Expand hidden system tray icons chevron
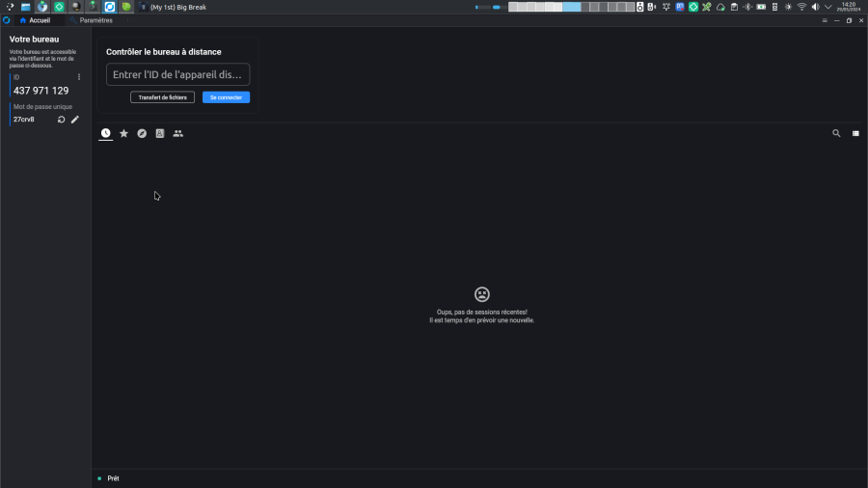The height and width of the screenshot is (488, 868). 828,7
